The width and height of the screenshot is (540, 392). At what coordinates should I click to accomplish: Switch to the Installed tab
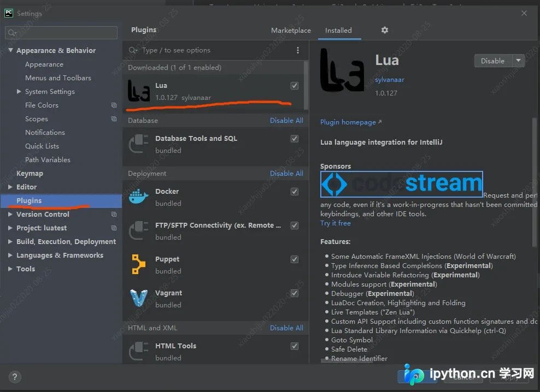tap(338, 31)
